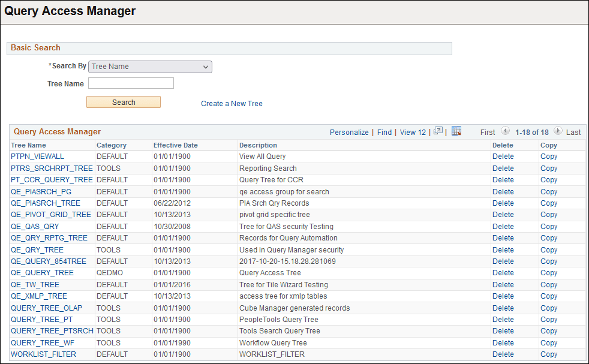Open the Create a New Tree link
589x364 pixels.
pyautogui.click(x=231, y=103)
